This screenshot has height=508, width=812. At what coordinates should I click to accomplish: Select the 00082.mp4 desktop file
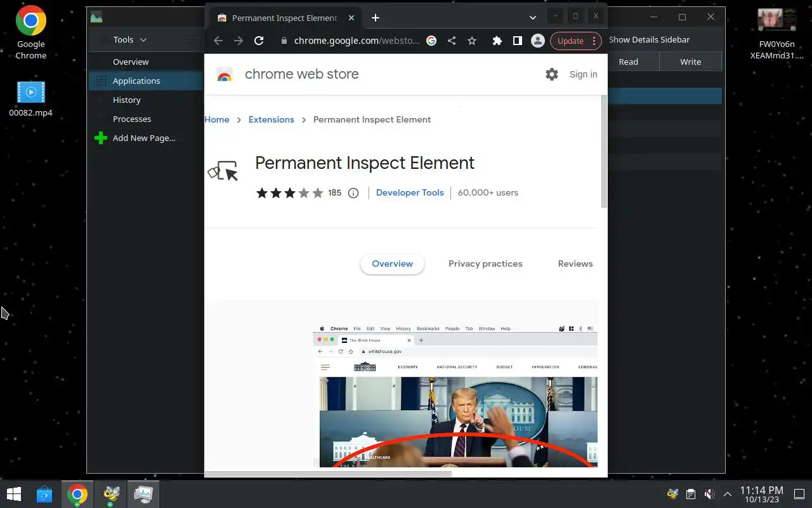[30, 100]
